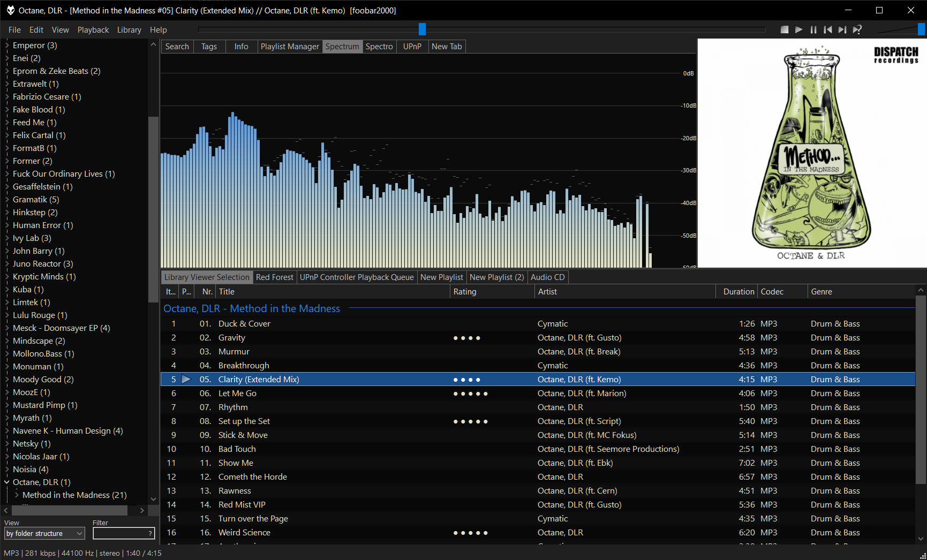Select the track 'Red Mist VIP'
The height and width of the screenshot is (560, 927).
[538, 505]
